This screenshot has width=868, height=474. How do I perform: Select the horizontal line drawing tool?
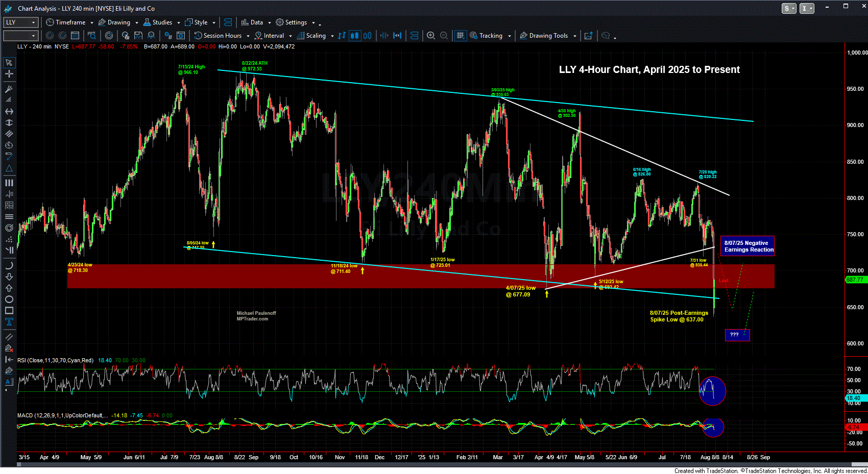click(x=9, y=111)
